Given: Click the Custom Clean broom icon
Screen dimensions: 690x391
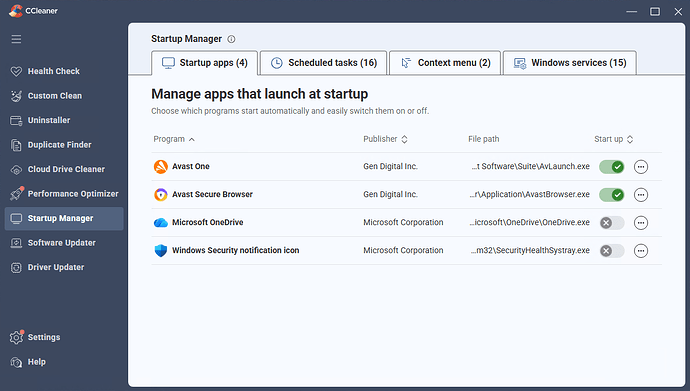Looking at the screenshot, I should click(x=16, y=96).
